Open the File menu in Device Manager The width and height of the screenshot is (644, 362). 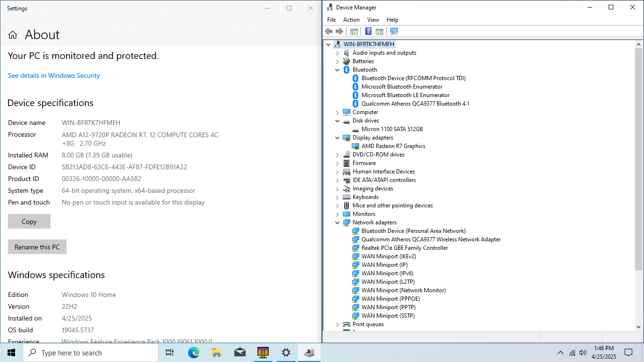tap(331, 20)
